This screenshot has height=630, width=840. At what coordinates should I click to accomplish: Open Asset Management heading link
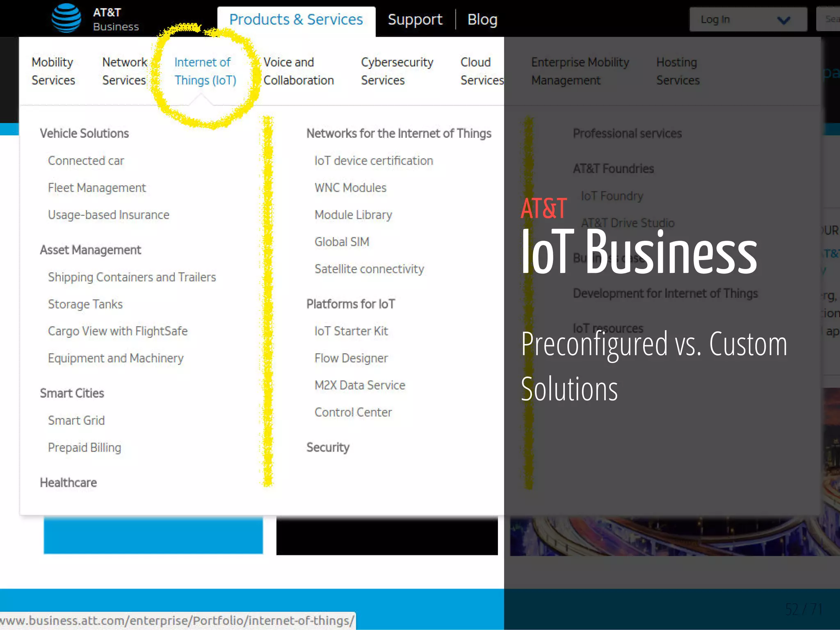(x=90, y=250)
